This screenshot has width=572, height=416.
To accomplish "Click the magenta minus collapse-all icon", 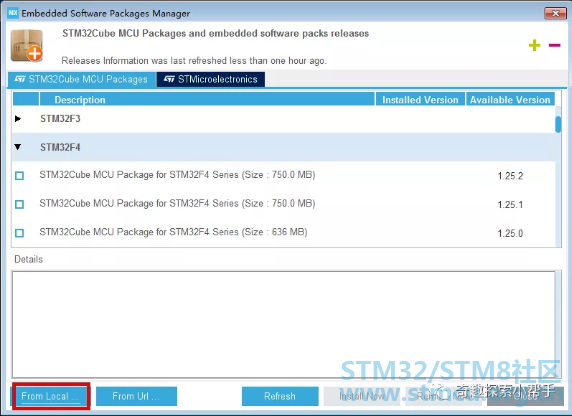I will 554,45.
